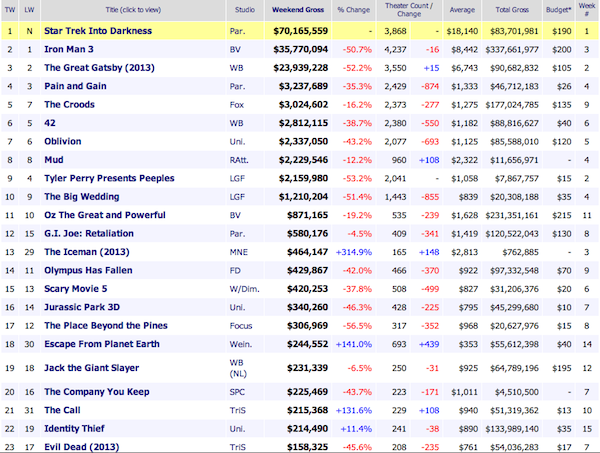Sort by % Change column header
Image resolution: width=600 pixels, height=453 pixels.
click(x=354, y=10)
